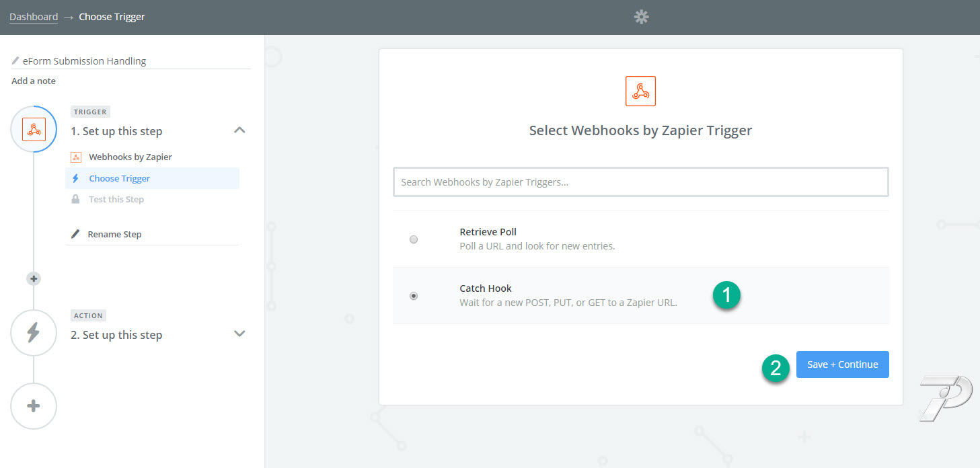This screenshot has height=468, width=980.
Task: Click the pencil icon beside Rename Step
Action: pyautogui.click(x=75, y=235)
